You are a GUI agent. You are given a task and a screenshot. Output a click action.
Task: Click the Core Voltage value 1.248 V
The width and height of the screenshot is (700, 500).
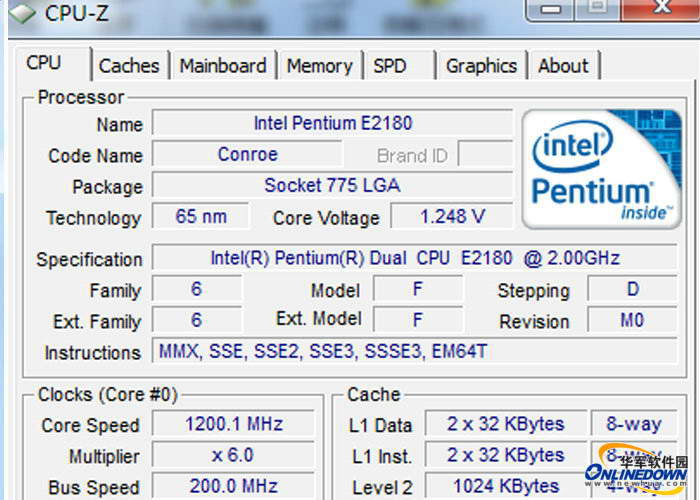(x=452, y=217)
